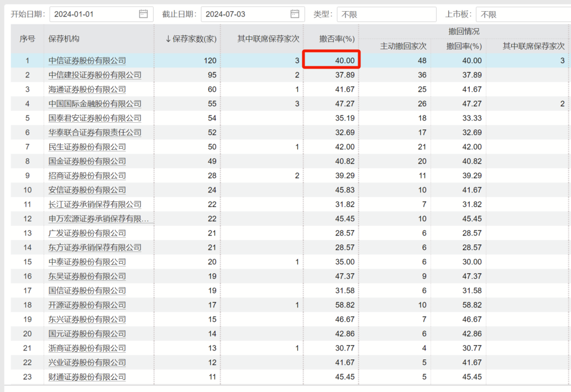Open 东吴证券股份有限公司 link
571x392 pixels.
pos(87,276)
